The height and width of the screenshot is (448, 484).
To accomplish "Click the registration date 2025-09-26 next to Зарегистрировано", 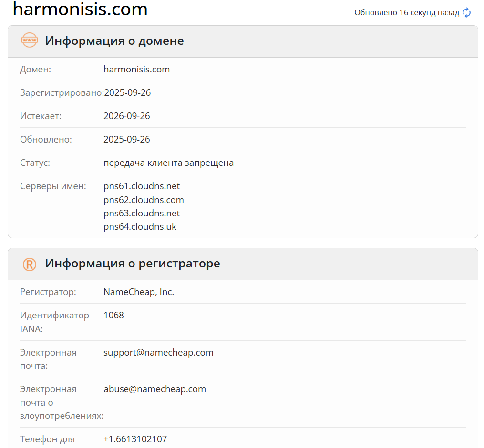I will tap(127, 93).
